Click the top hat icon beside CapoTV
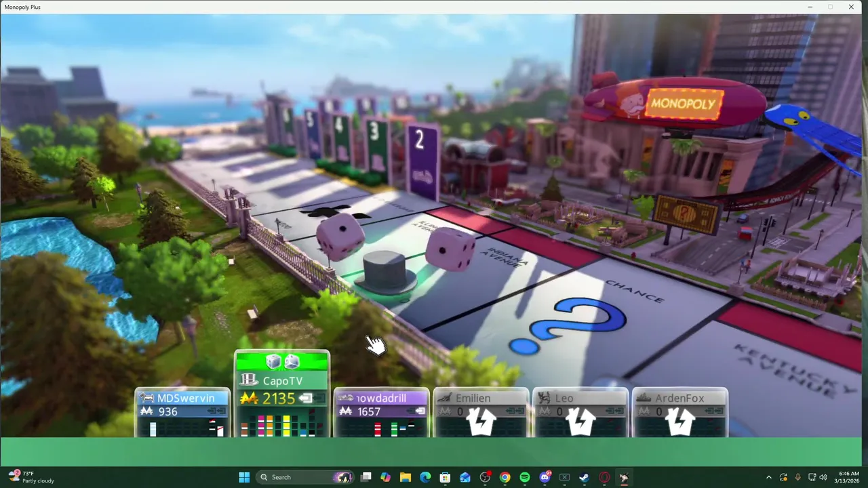Viewport: 868px width, 488px height. (x=249, y=380)
